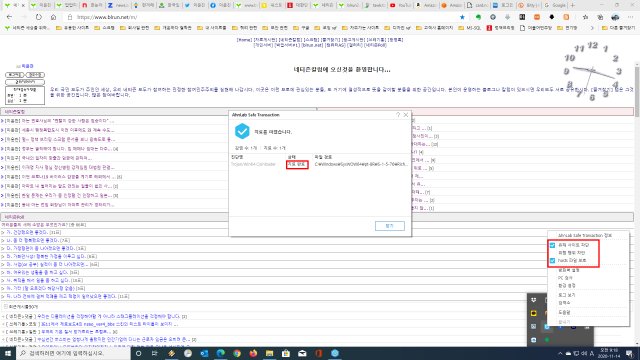Image resolution: width=640 pixels, height=360 pixels.
Task: Switch to the YouTube tab in the browser
Action: point(400,5)
